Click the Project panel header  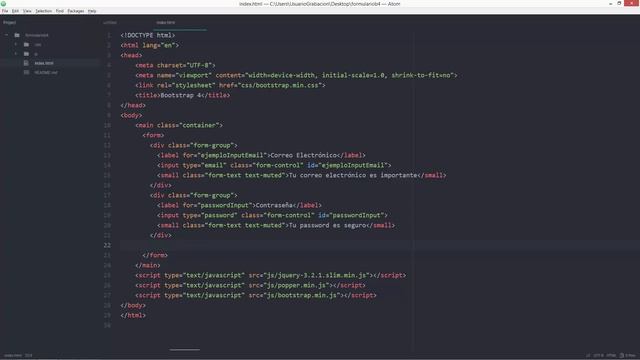click(10, 22)
